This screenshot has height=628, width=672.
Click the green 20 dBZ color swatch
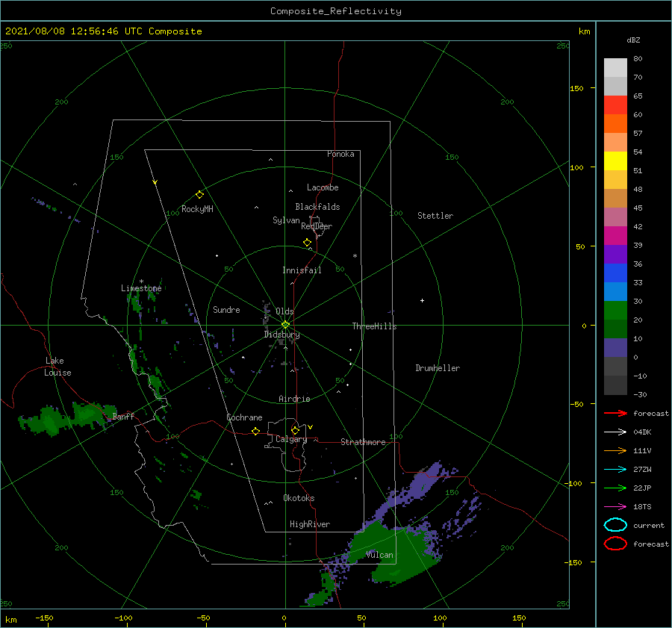(615, 311)
